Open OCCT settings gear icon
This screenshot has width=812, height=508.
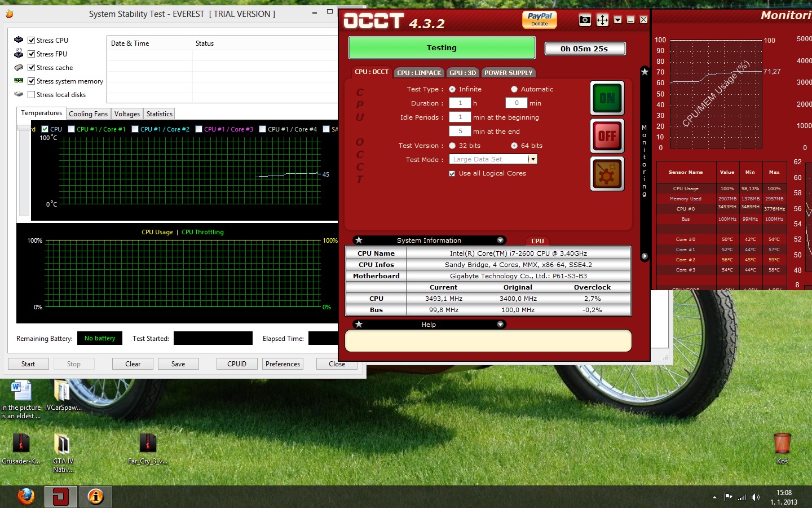pos(607,174)
